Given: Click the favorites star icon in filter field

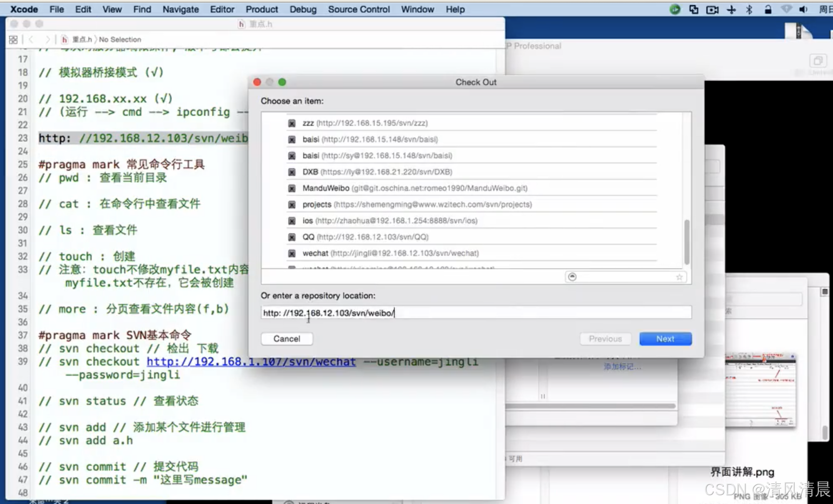Looking at the screenshot, I should click(679, 277).
